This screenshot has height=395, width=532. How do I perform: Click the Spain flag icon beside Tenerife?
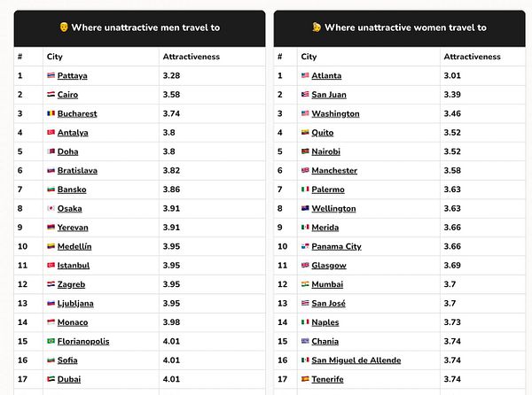pos(305,379)
